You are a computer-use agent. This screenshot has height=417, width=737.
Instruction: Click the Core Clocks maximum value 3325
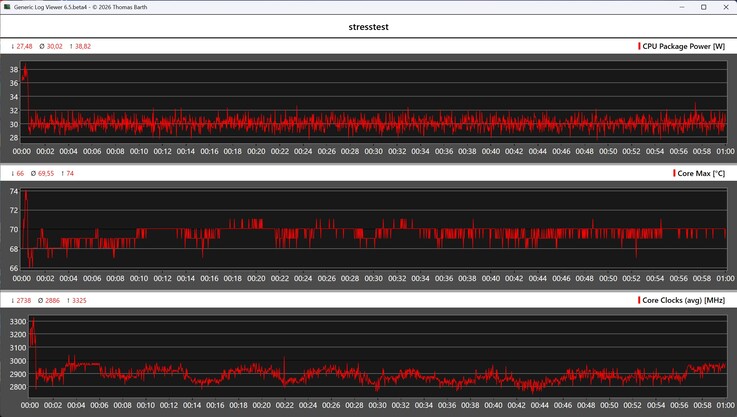click(79, 300)
